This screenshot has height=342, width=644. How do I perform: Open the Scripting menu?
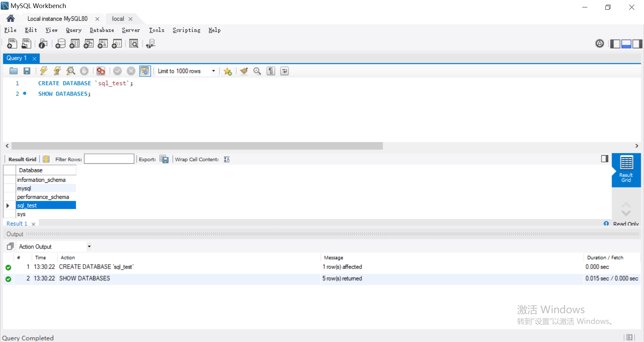(x=186, y=30)
